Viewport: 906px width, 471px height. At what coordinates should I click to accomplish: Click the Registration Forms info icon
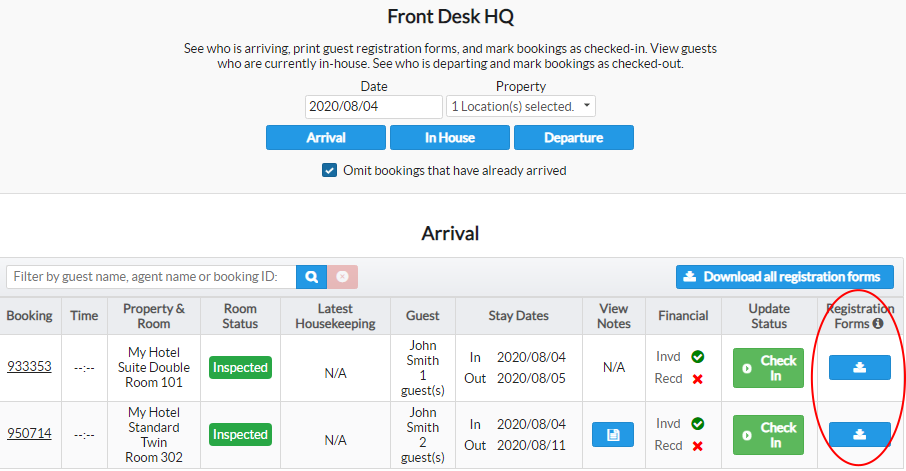[x=878, y=324]
